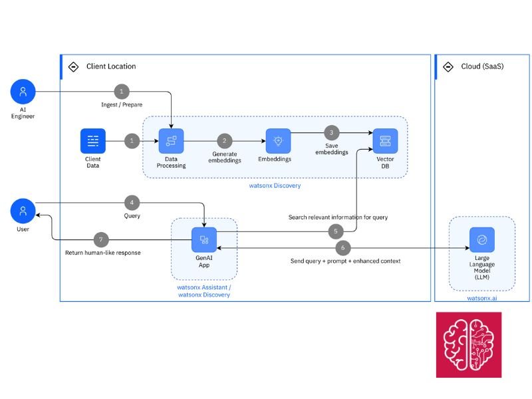Click the step 6 circle marker
This screenshot has width=532, height=399.
click(x=342, y=248)
